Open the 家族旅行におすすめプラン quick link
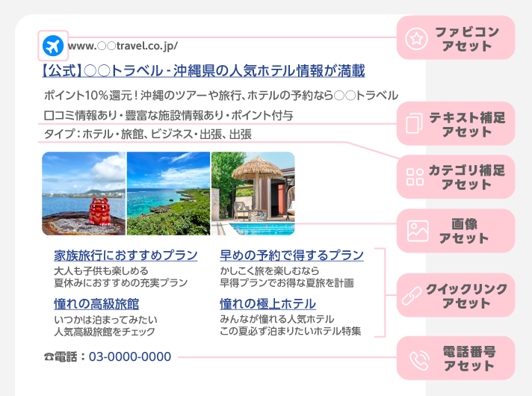This screenshot has height=396, width=532. tap(126, 256)
